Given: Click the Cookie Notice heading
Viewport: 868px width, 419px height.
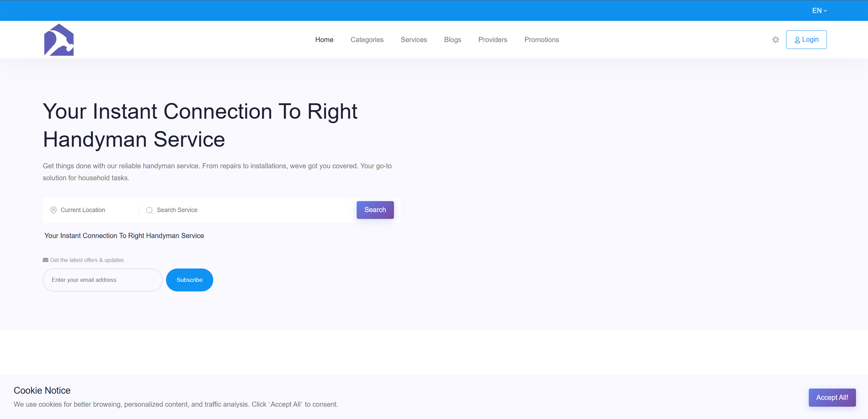Looking at the screenshot, I should pyautogui.click(x=42, y=390).
